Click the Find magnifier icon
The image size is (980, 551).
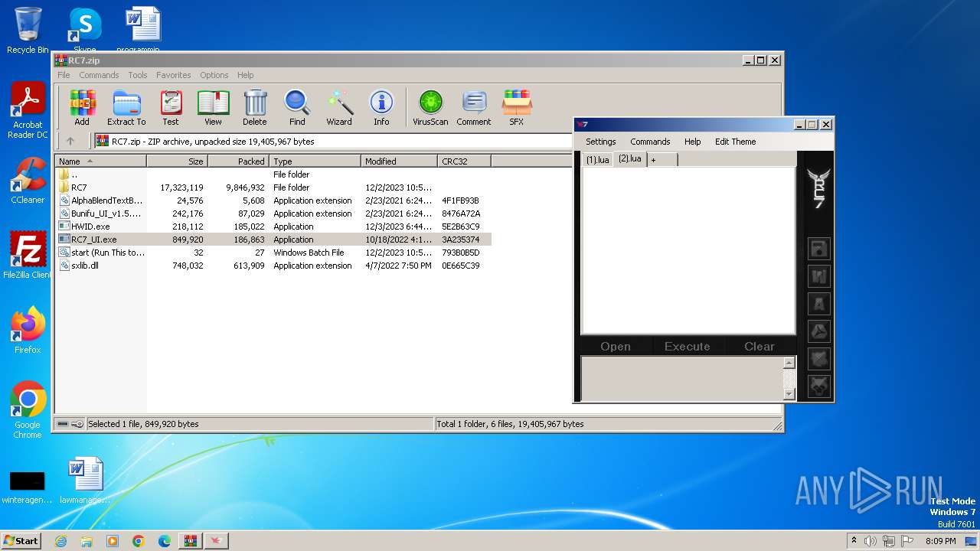tap(297, 107)
